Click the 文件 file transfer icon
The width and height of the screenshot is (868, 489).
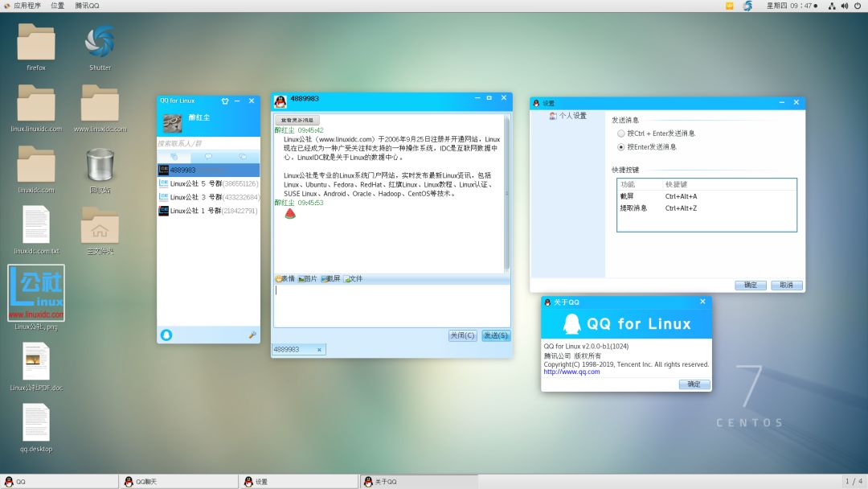coord(352,278)
